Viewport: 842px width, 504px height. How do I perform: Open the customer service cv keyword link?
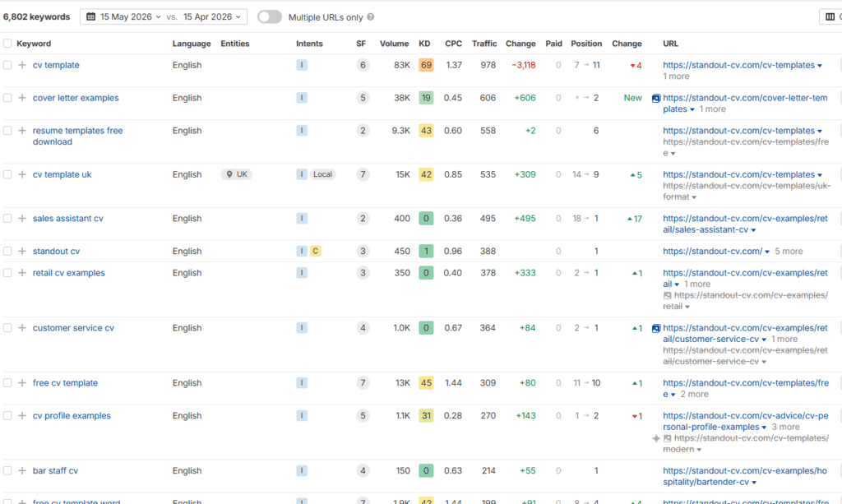(73, 328)
